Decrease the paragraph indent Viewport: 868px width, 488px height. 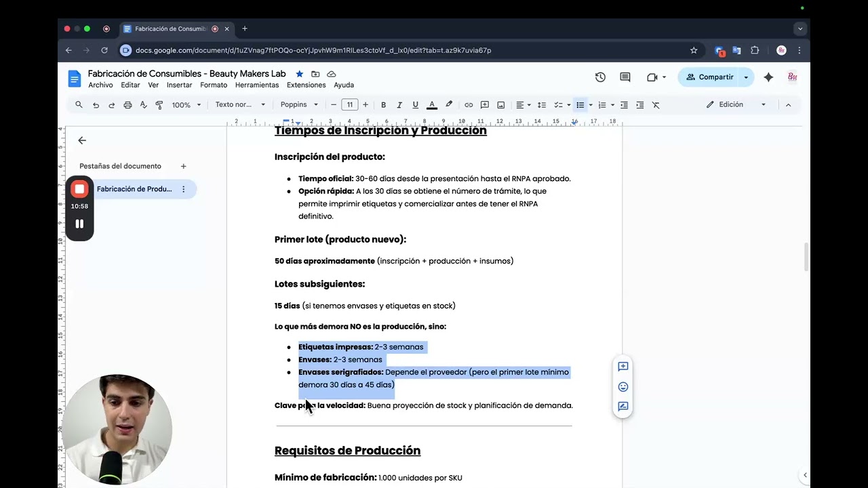tap(624, 105)
